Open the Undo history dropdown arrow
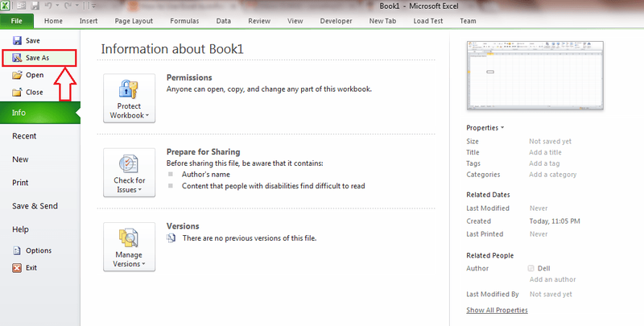Screen dimensions: 644x326 57,6
